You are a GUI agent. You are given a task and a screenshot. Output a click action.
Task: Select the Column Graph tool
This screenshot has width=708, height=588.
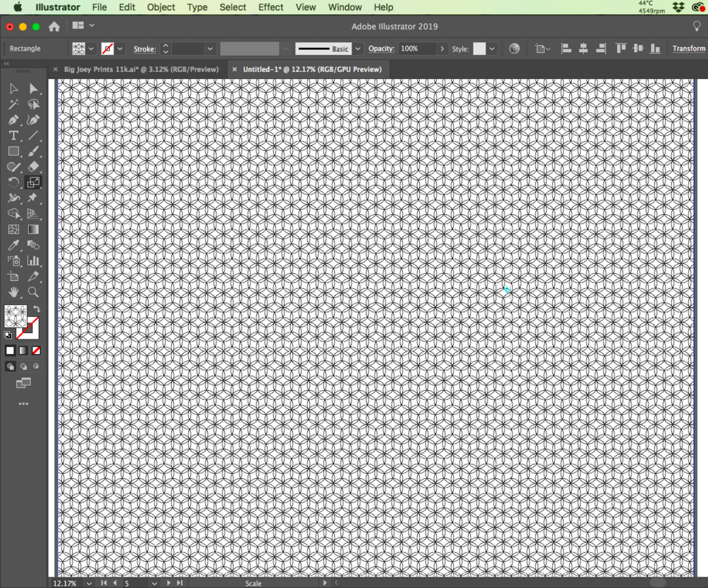33,261
